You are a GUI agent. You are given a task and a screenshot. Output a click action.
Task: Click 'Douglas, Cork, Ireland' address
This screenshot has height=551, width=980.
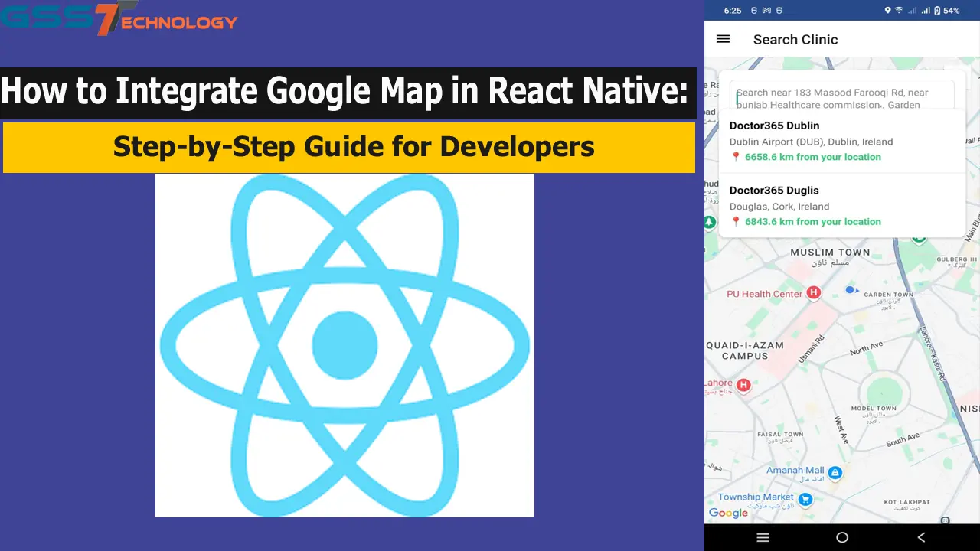pyautogui.click(x=779, y=207)
